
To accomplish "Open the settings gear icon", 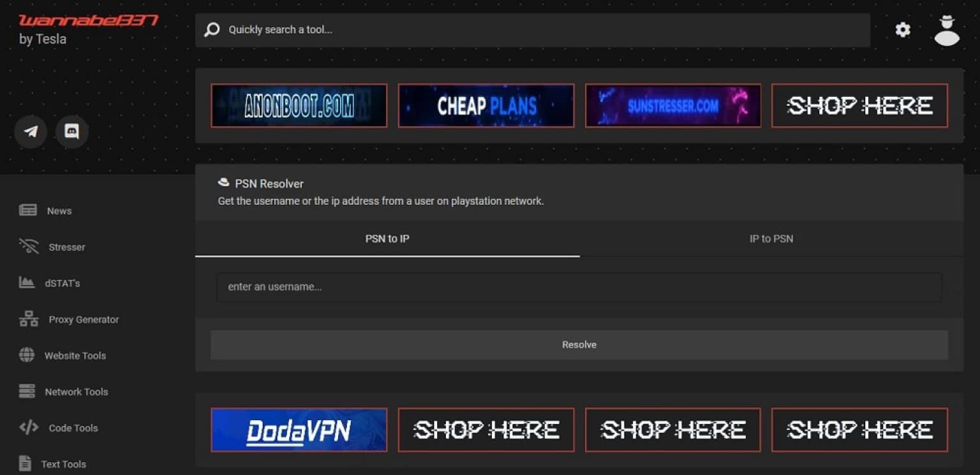I will click(x=902, y=29).
